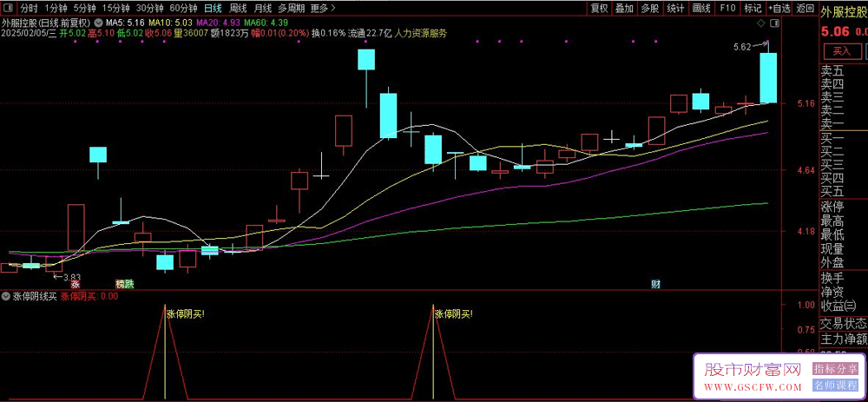Click the 外服控股(日线.前复权) chart title
868x402 pixels.
(x=47, y=23)
